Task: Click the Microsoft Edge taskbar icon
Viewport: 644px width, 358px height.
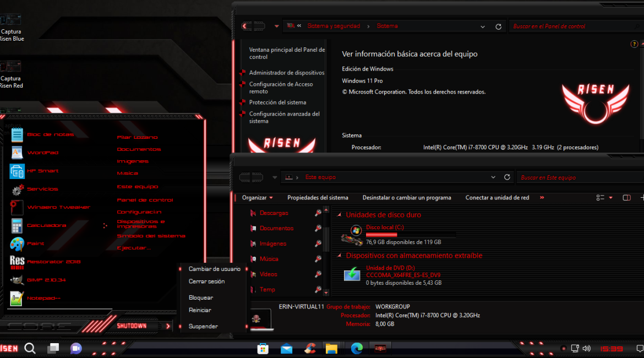Action: (x=357, y=348)
